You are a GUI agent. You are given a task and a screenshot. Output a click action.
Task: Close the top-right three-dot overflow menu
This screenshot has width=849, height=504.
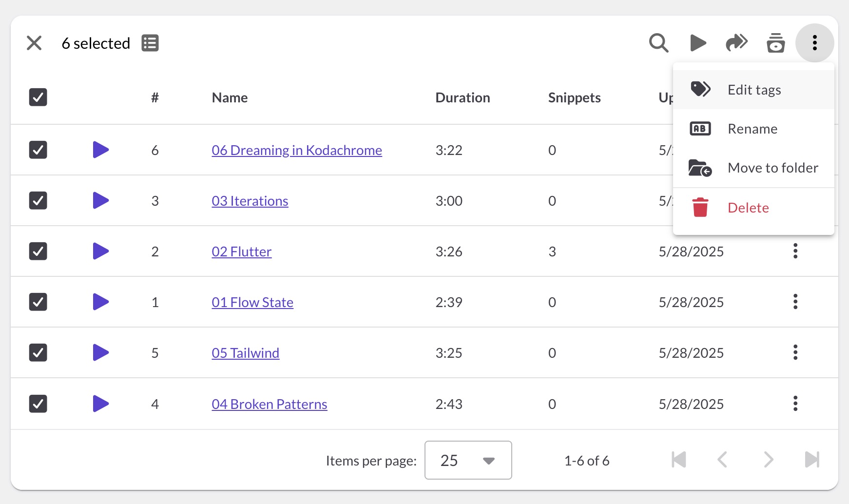[814, 43]
